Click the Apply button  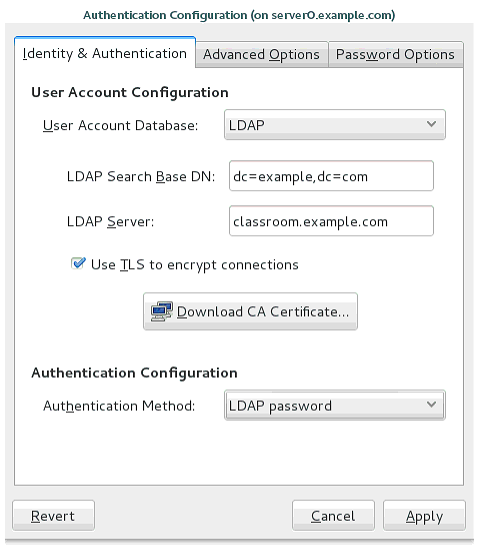(424, 516)
